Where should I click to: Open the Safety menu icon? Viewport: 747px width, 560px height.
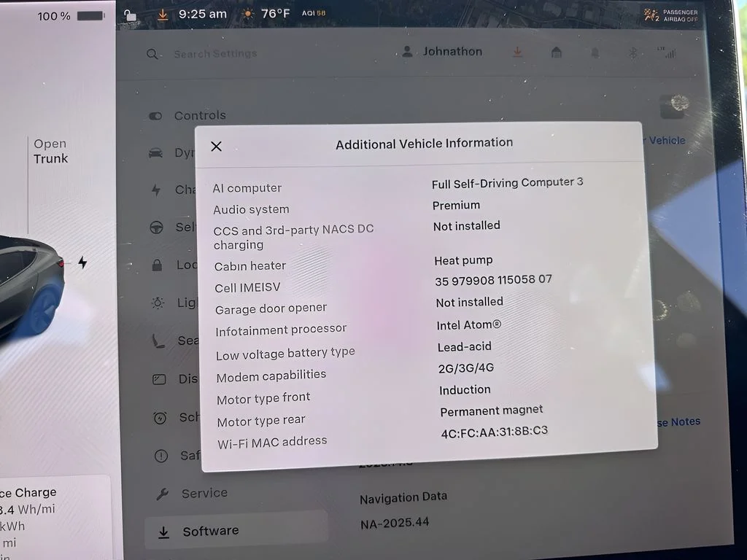(x=161, y=456)
